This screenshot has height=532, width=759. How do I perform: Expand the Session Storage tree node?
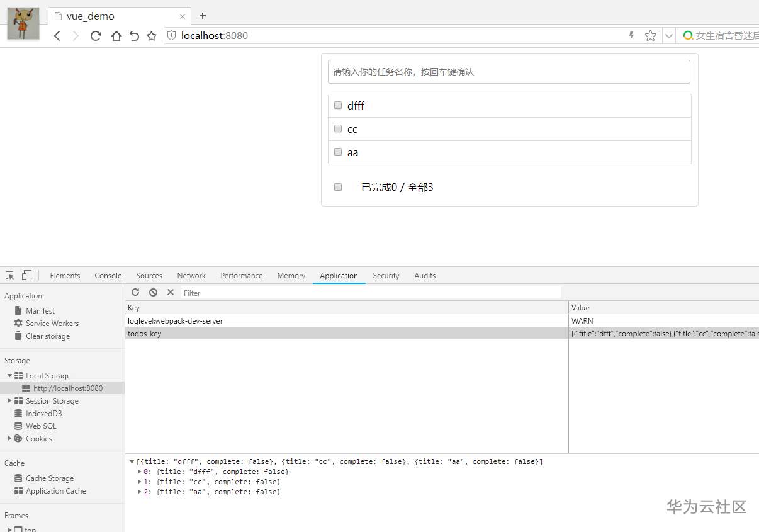[x=10, y=401]
